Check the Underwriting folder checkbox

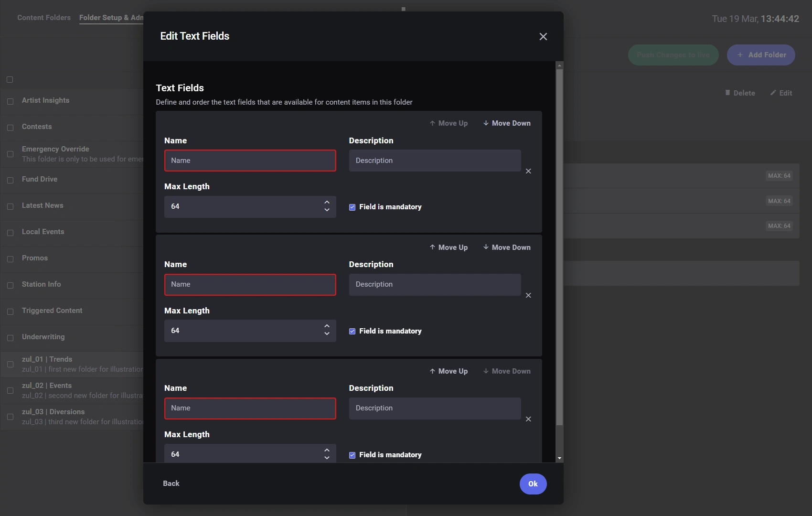(x=10, y=338)
